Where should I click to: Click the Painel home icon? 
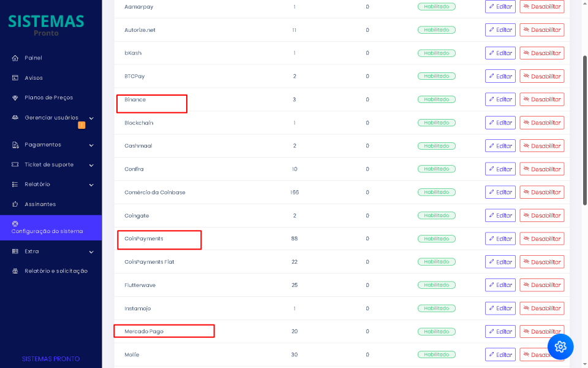click(x=15, y=58)
